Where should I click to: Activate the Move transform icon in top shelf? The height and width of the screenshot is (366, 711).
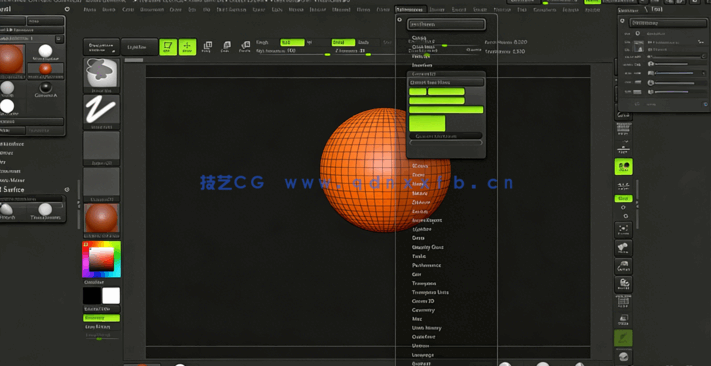click(x=207, y=46)
